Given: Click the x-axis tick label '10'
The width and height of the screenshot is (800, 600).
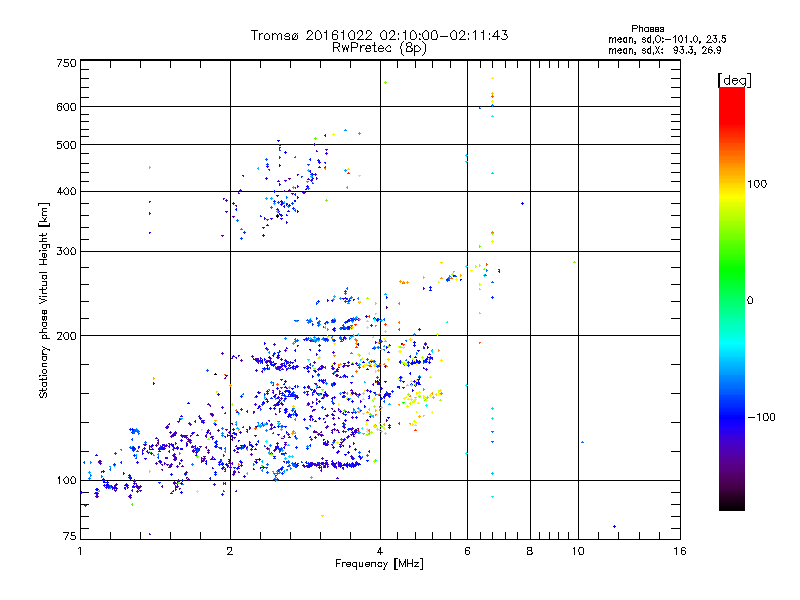Looking at the screenshot, I should point(578,551).
